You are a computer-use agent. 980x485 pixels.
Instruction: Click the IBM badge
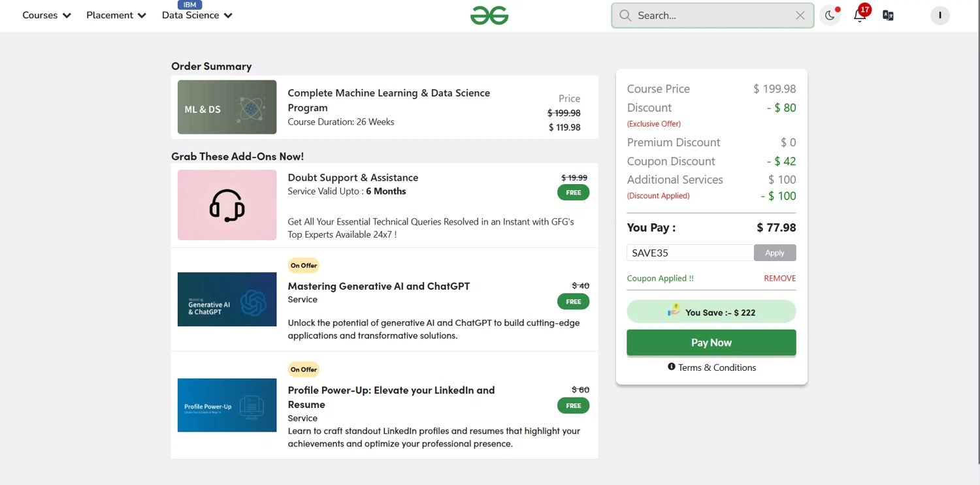coord(189,5)
